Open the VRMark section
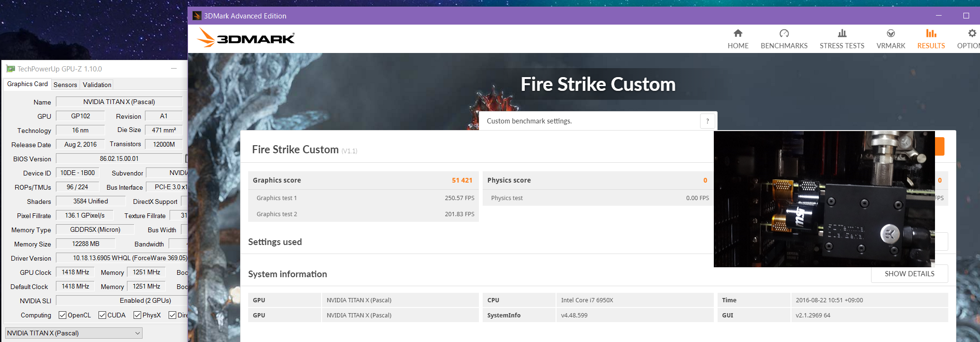The width and height of the screenshot is (980, 342). tap(890, 39)
